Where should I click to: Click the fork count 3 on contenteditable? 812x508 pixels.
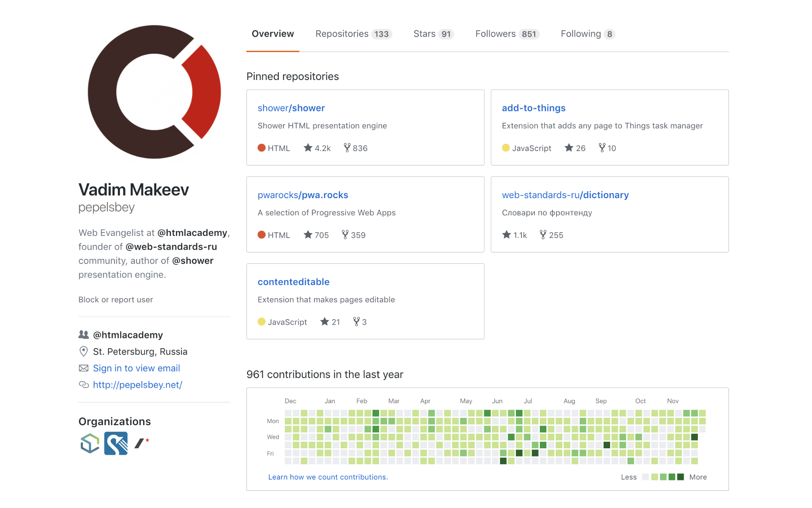click(360, 322)
